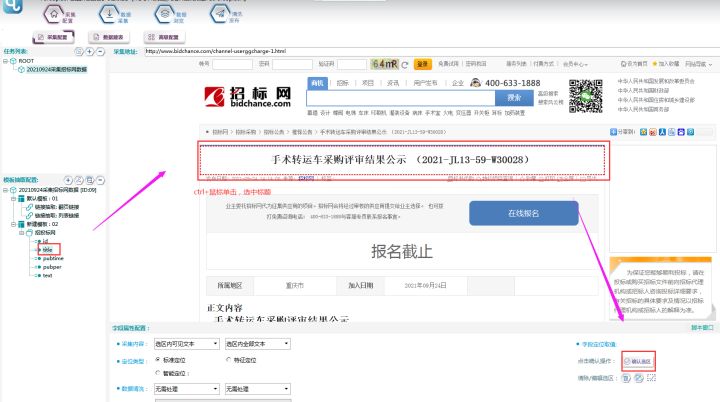Refresh the captcha image
This screenshot has width=720, height=402.
pyautogui.click(x=405, y=65)
